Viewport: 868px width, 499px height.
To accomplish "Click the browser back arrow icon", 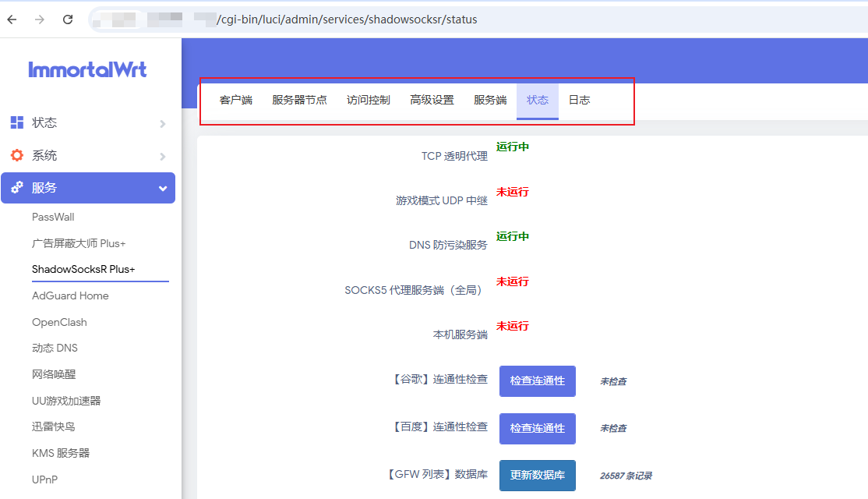I will pos(12,19).
